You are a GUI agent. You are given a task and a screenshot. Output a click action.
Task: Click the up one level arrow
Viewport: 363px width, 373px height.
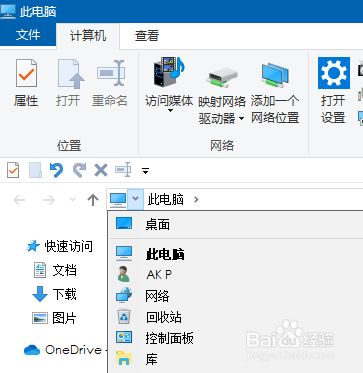(93, 200)
